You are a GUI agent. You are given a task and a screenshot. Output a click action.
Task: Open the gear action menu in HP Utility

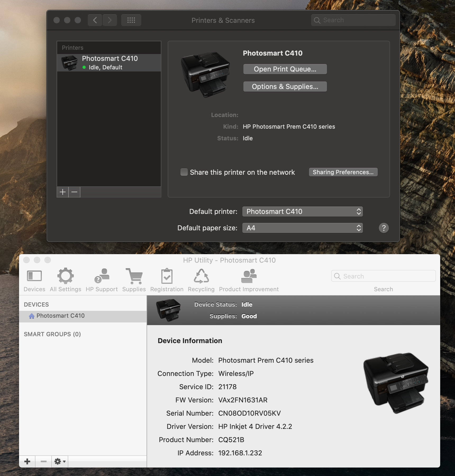point(60,462)
